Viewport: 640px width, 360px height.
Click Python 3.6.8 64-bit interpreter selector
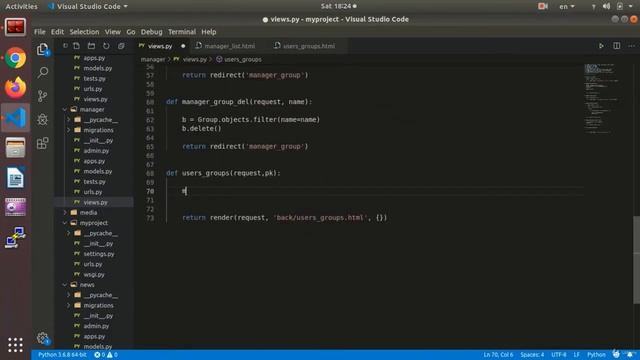click(62, 355)
